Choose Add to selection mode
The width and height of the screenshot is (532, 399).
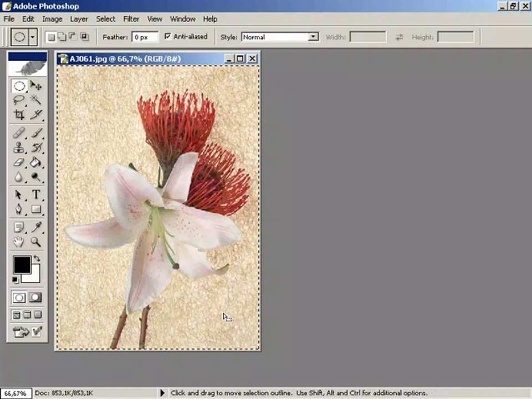[x=62, y=37]
